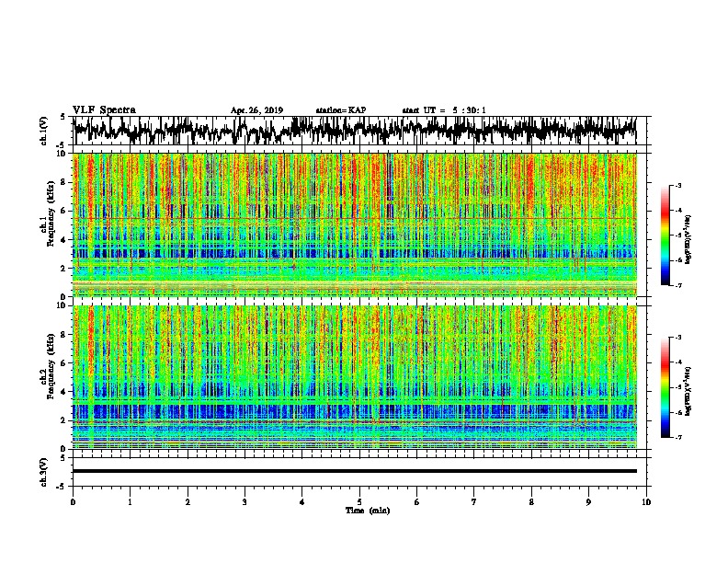The image size is (728, 563).
Task: Click the "-7" value below ch.2 colorbar
Action: point(677,437)
